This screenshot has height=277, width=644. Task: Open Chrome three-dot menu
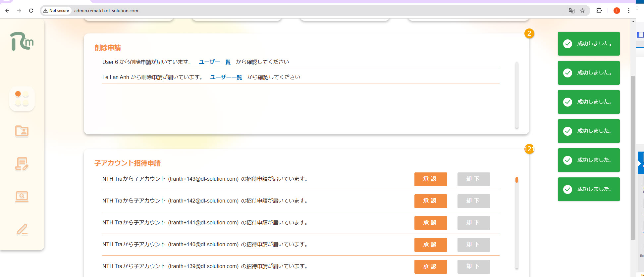[x=628, y=11]
